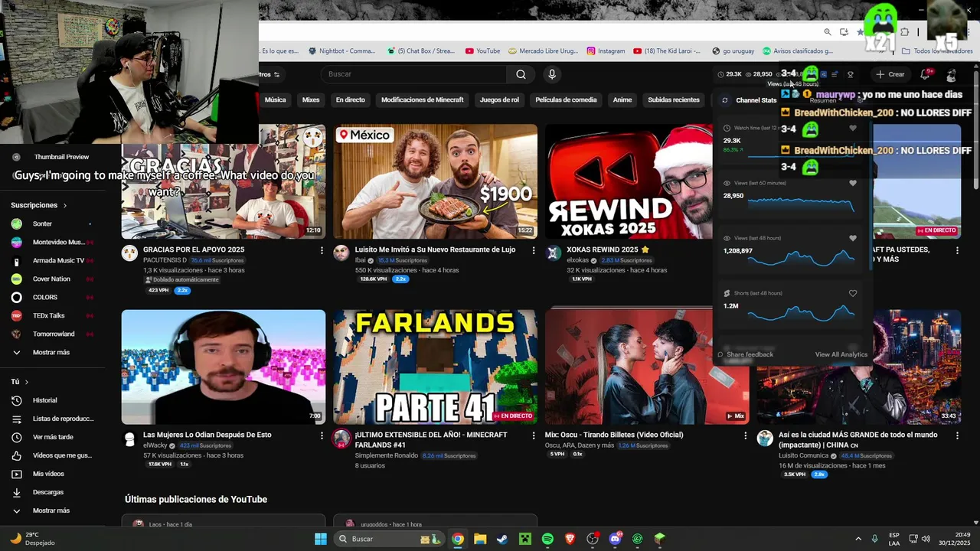Open the Cover Nation subscription
Image resolution: width=980 pixels, height=551 pixels.
point(52,279)
